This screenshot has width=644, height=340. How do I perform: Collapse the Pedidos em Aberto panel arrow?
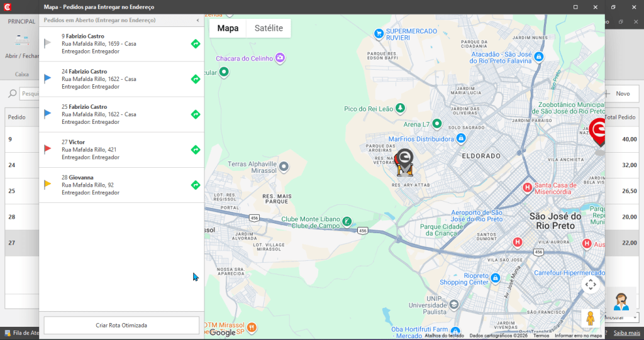[197, 20]
